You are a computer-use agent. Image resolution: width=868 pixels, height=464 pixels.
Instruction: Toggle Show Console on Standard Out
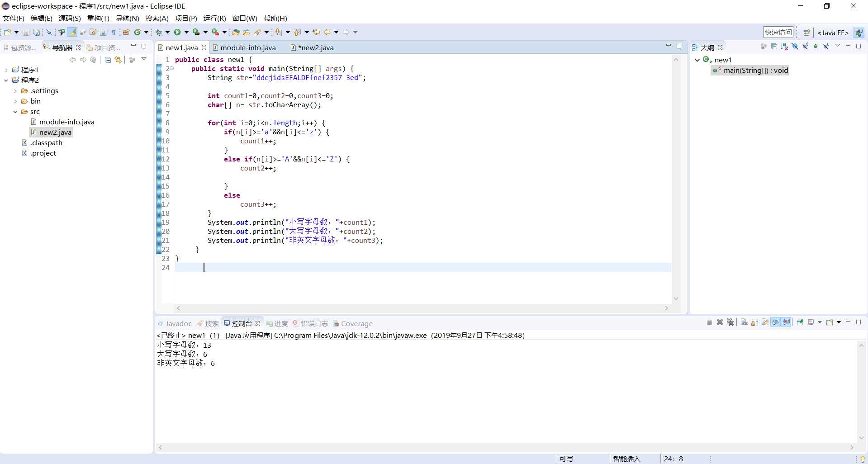(776, 322)
